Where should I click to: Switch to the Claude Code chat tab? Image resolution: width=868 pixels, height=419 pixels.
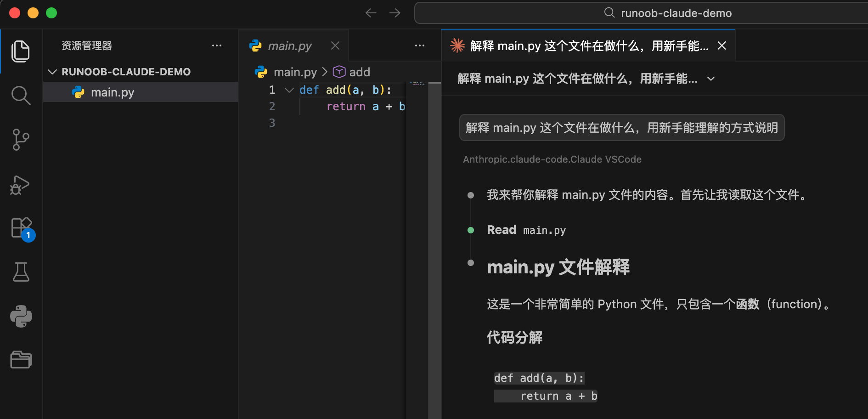click(x=583, y=46)
